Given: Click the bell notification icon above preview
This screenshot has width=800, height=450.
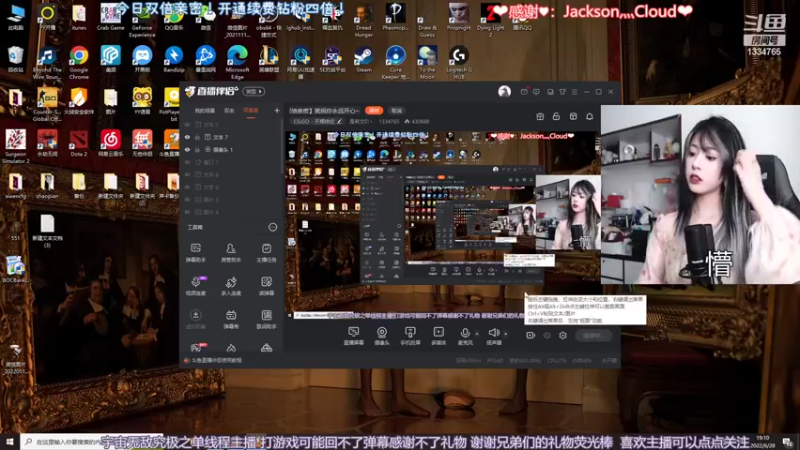Looking at the screenshot, I should click(589, 117).
